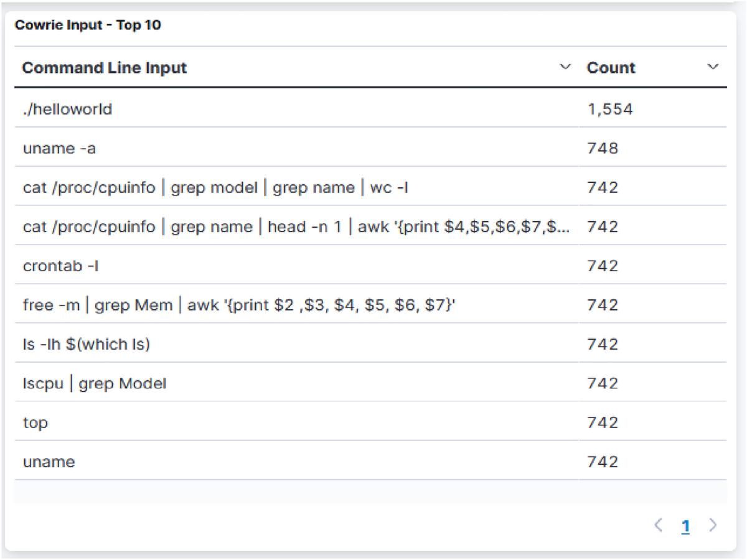The image size is (747, 560).
Task: Click the Count column header label
Action: coord(611,68)
